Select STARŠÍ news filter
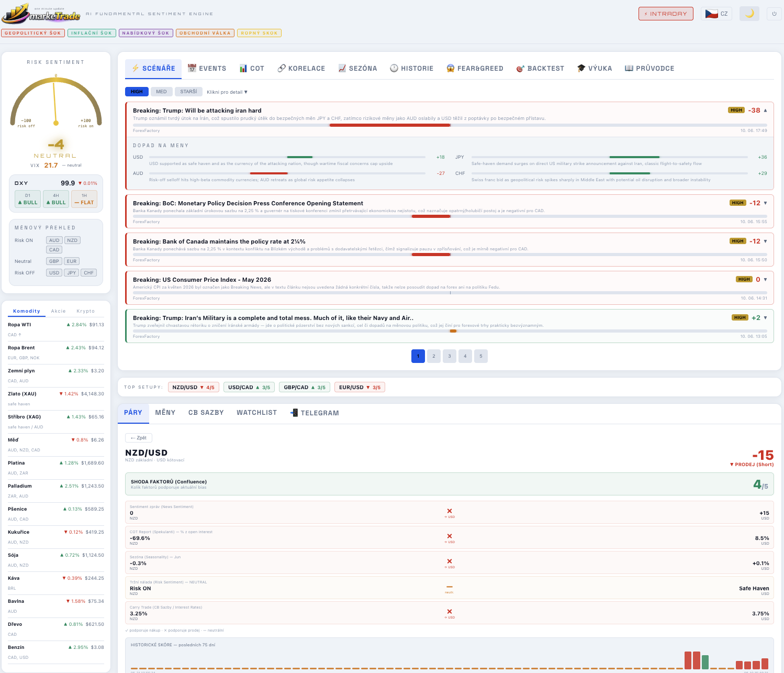Image resolution: width=784 pixels, height=673 pixels. pyautogui.click(x=188, y=92)
